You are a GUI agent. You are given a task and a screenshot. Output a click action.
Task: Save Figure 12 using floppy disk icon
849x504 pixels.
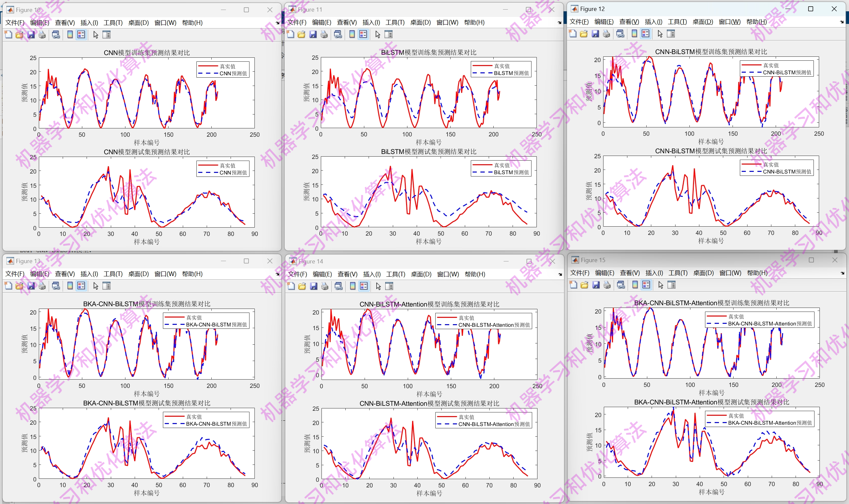click(595, 34)
